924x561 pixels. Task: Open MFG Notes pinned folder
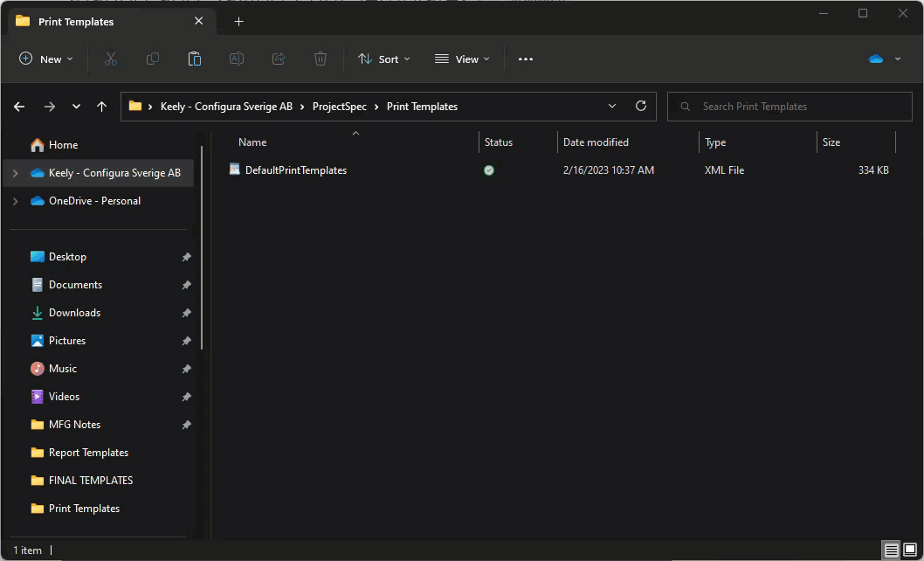coord(74,424)
